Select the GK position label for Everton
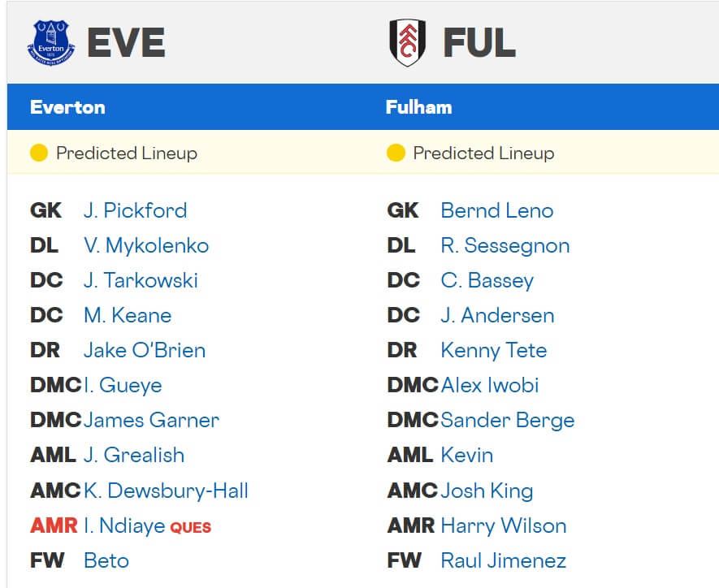 (x=45, y=210)
